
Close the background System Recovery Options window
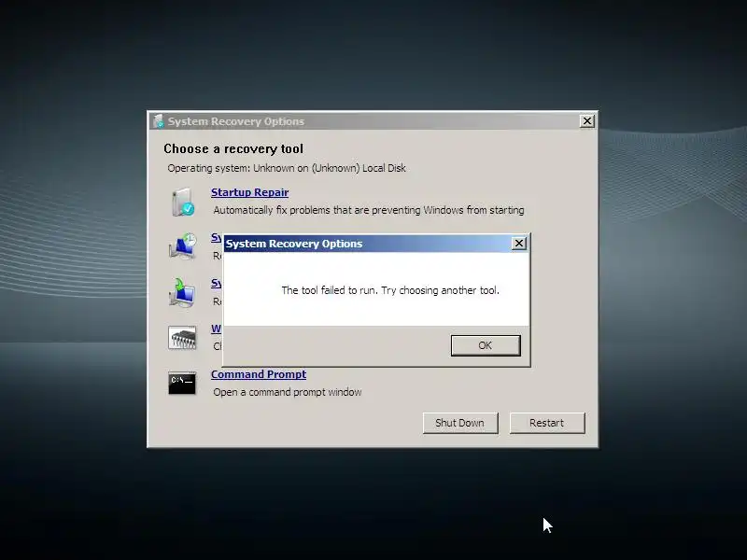point(587,121)
